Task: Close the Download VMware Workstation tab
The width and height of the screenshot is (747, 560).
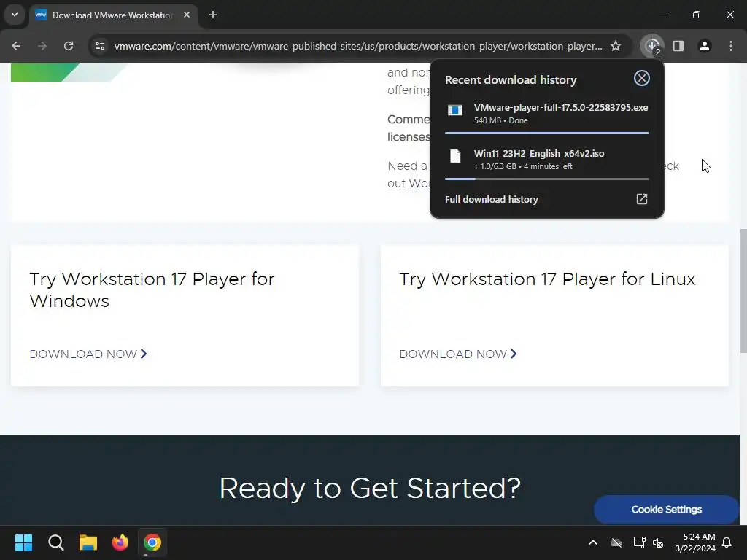Action: [187, 15]
